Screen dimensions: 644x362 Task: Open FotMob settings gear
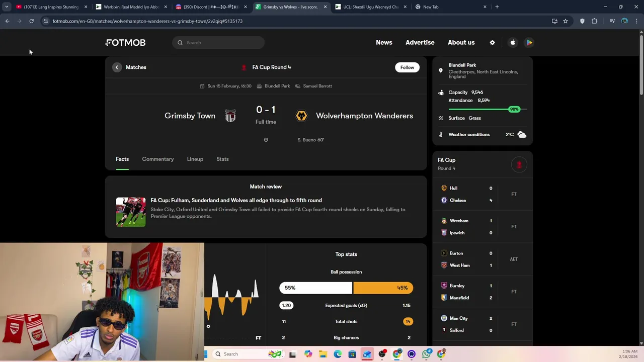(x=492, y=43)
